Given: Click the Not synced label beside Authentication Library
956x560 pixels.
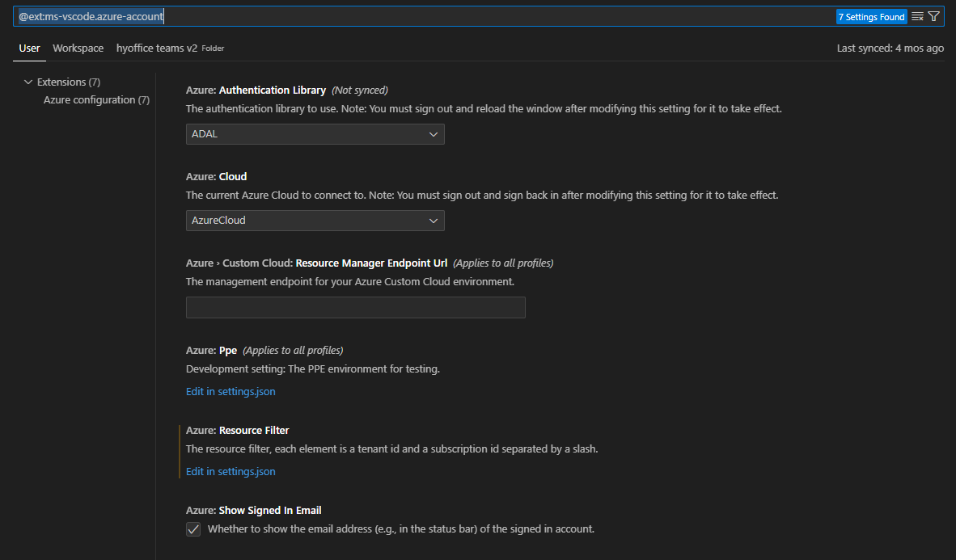Looking at the screenshot, I should [359, 90].
